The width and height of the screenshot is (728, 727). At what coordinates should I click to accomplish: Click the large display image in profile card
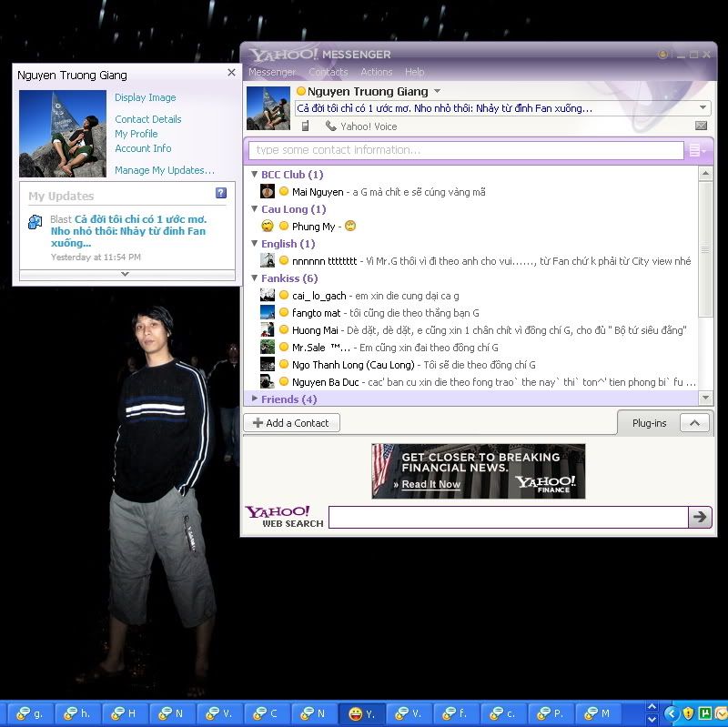(x=63, y=134)
